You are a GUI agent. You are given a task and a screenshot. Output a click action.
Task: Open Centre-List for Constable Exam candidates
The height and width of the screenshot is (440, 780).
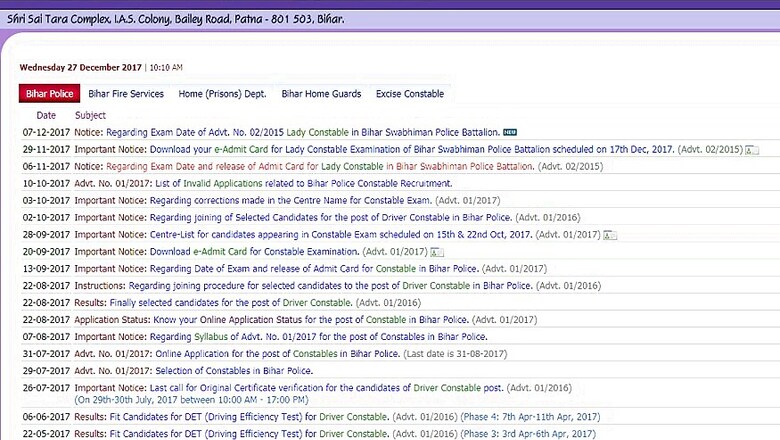click(x=341, y=234)
